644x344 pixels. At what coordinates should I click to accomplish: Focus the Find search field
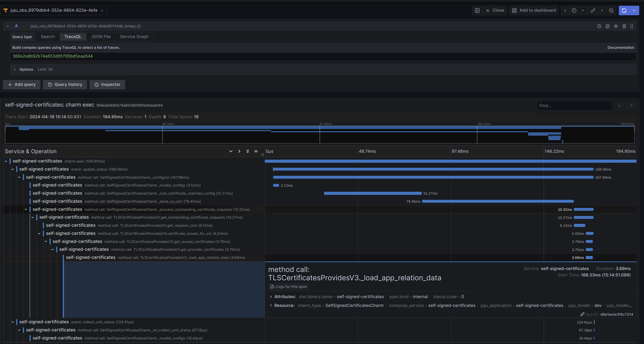pyautogui.click(x=574, y=106)
